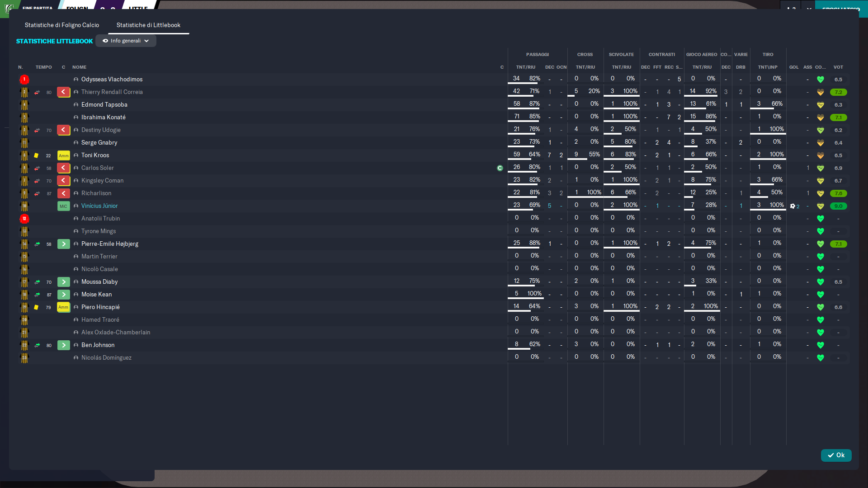
Task: Sort by DRB column header
Action: 741,67
